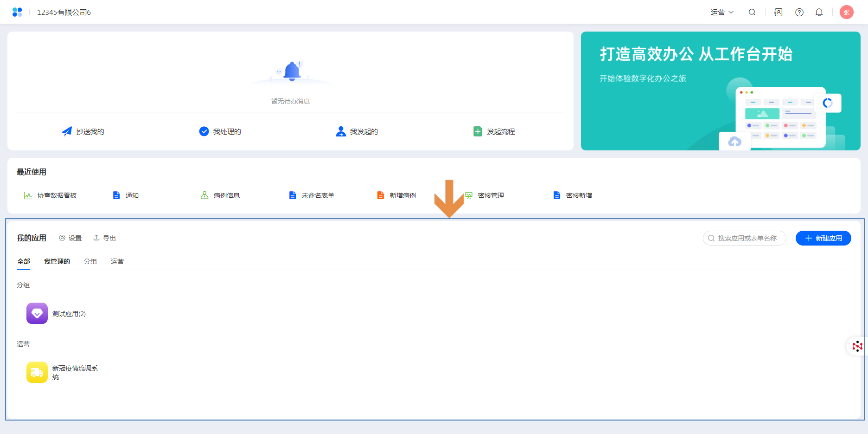Expand the 运营 dropdown in header

point(722,13)
